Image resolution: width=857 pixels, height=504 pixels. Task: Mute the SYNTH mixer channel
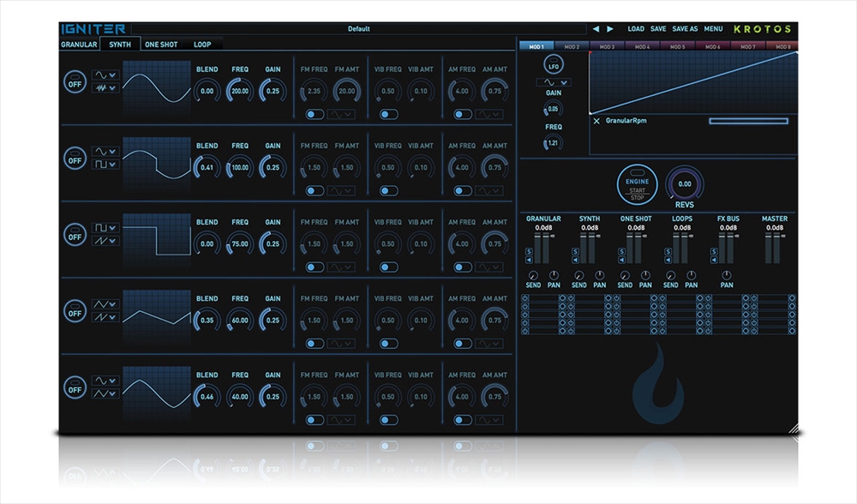click(575, 260)
